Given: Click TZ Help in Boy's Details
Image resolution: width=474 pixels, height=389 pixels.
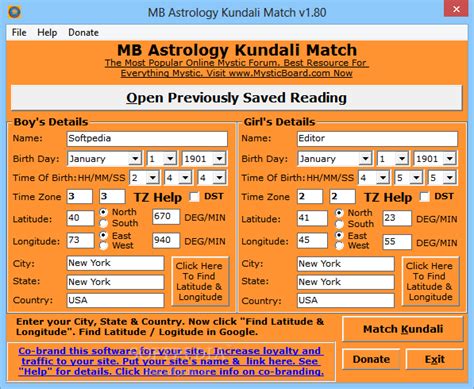Looking at the screenshot, I should tap(158, 197).
